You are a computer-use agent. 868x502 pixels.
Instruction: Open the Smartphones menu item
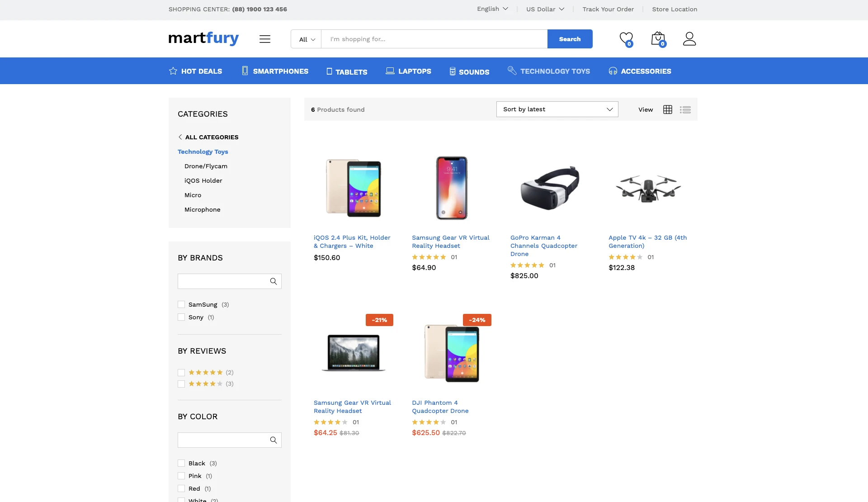click(x=275, y=71)
